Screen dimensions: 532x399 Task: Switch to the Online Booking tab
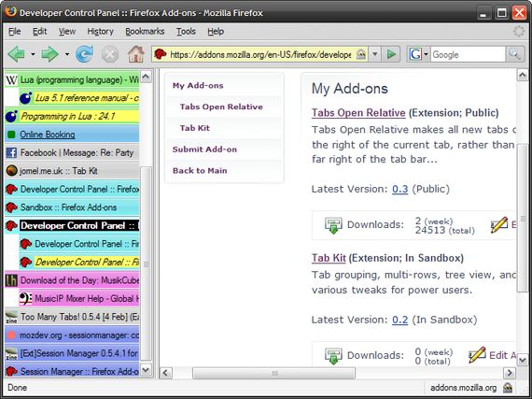[72, 135]
